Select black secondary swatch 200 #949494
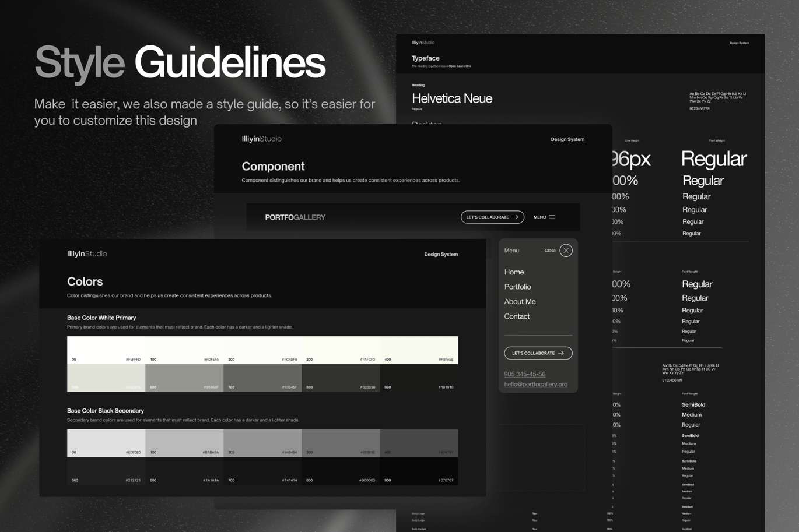The width and height of the screenshot is (799, 532). 262,443
